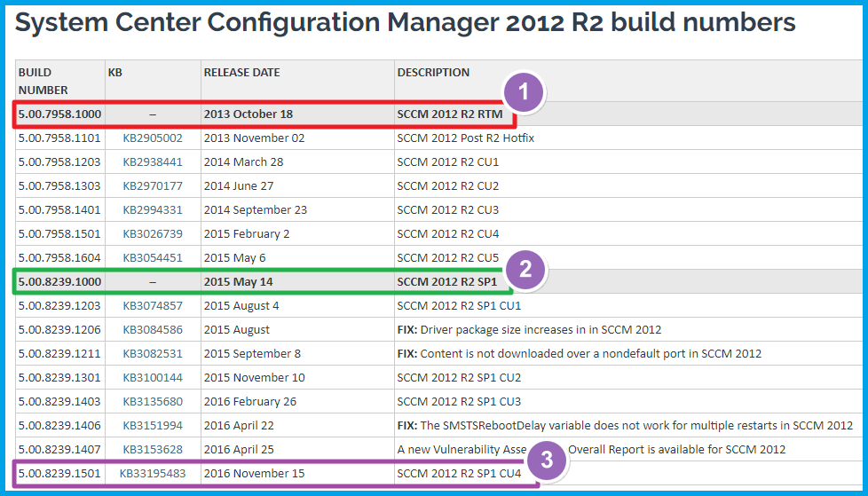This screenshot has height=496, width=868.
Task: Click release date 2014 March 28
Action: pyautogui.click(x=243, y=162)
